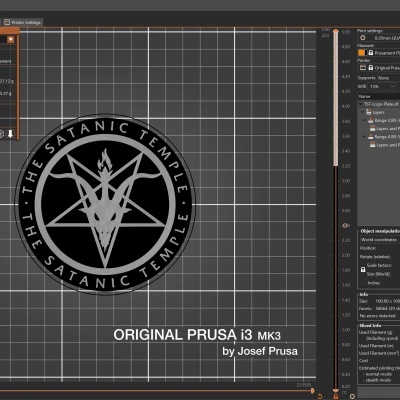Click the normal mode time row
Image resolution: width=400 pixels, height=400 pixels.
point(378,374)
